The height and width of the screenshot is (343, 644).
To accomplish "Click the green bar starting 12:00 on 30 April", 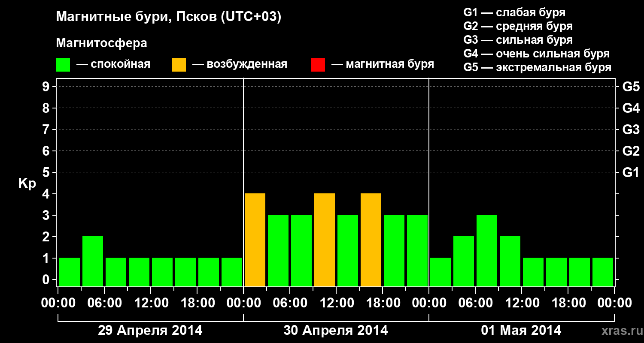I will [348, 250].
